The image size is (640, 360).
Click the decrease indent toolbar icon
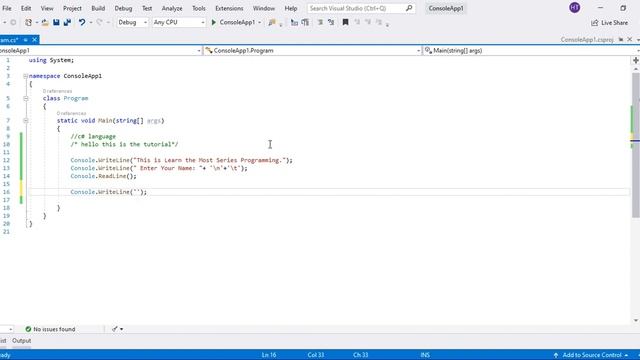pyautogui.click(x=294, y=22)
